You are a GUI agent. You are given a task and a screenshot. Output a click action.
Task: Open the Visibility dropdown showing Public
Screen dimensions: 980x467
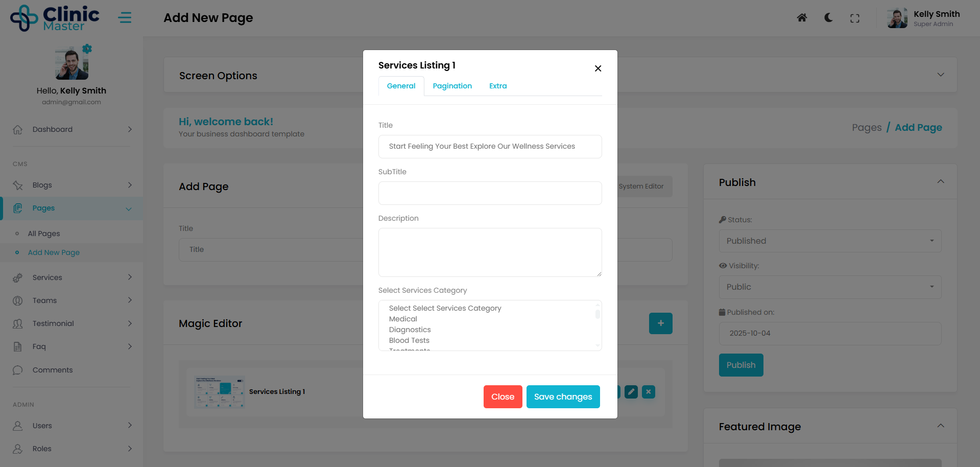tap(829, 287)
